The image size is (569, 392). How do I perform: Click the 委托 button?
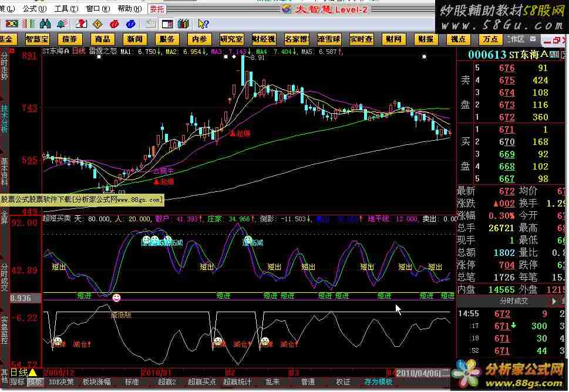[157, 9]
